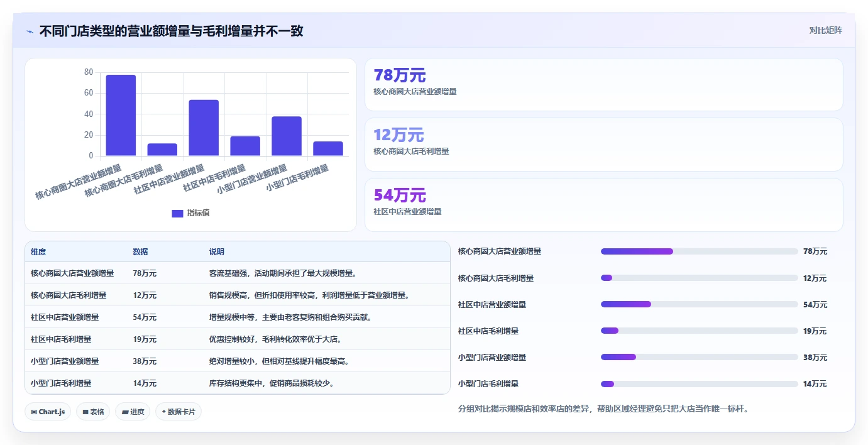Click the progress bar for 社区中店毛利增量

tap(699, 331)
